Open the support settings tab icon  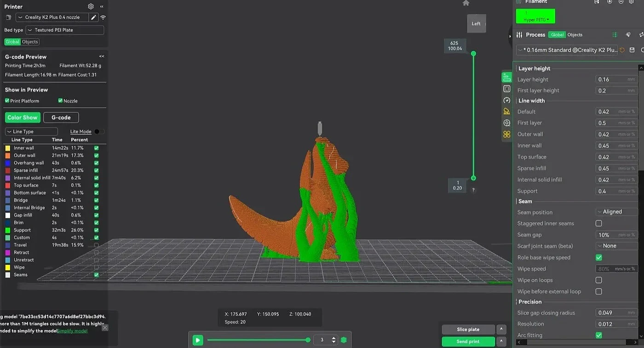(x=507, y=111)
